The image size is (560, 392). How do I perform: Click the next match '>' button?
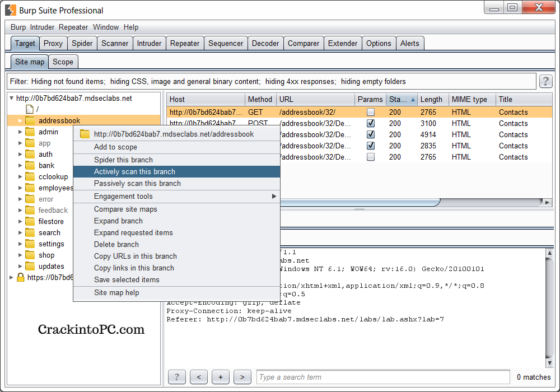click(242, 377)
